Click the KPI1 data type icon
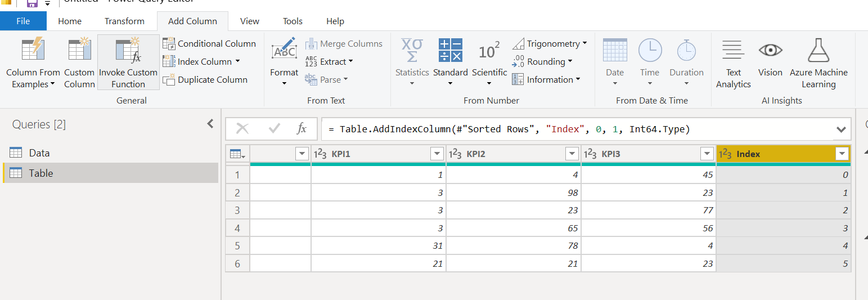This screenshot has width=868, height=300. pyautogui.click(x=320, y=154)
